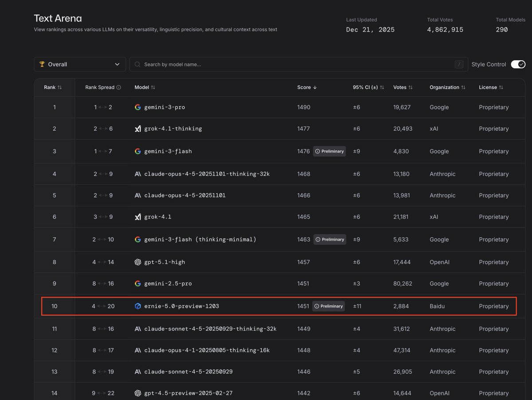Click Preliminary badge for ernie-5.0-preview-1203
The image size is (532, 400).
click(329, 306)
